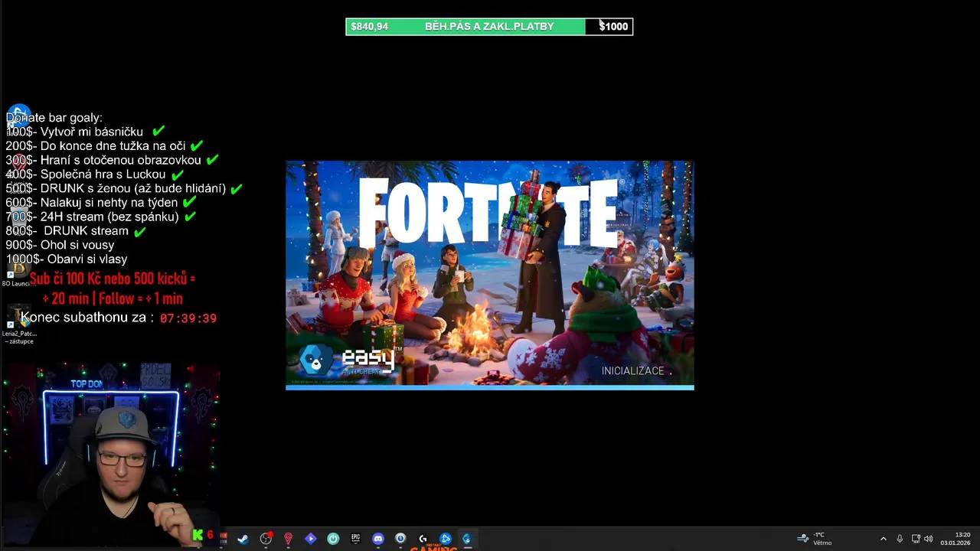Open Discord from the taskbar

[x=377, y=539]
